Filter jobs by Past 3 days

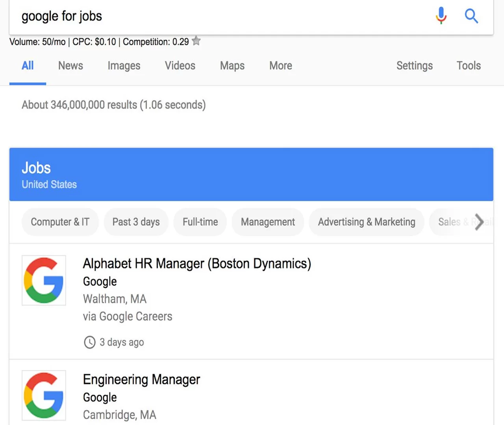tap(136, 222)
